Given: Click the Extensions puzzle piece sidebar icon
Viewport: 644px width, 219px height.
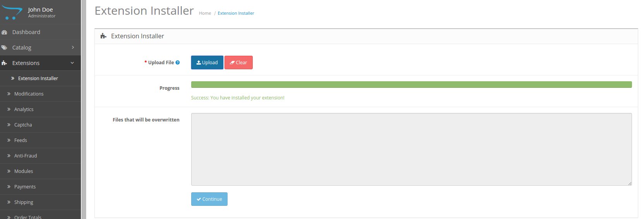Looking at the screenshot, I should pyautogui.click(x=5, y=63).
